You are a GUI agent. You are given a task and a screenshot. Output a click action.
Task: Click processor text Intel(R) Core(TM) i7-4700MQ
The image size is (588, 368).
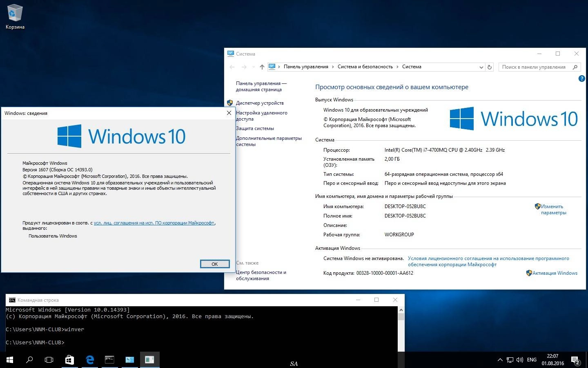(x=445, y=150)
